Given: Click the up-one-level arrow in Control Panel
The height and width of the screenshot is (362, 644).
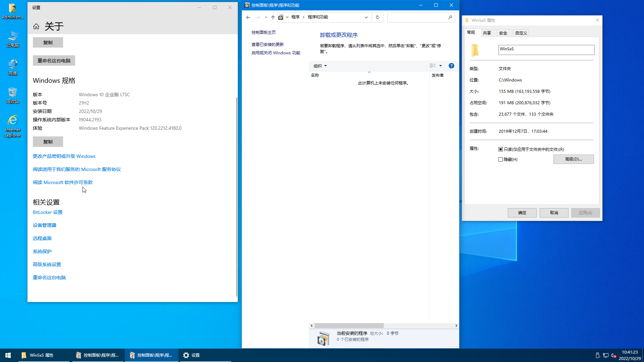Looking at the screenshot, I should (273, 17).
